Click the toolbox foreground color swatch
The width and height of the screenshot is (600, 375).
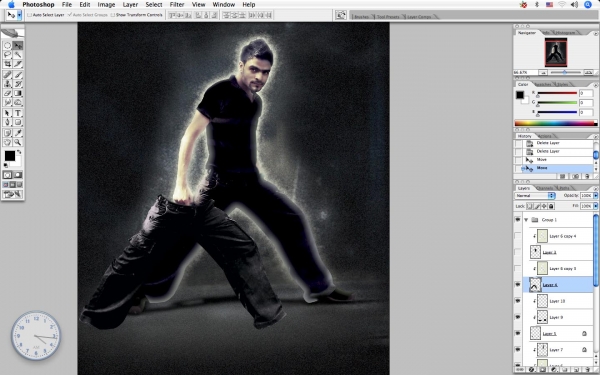pos(10,155)
